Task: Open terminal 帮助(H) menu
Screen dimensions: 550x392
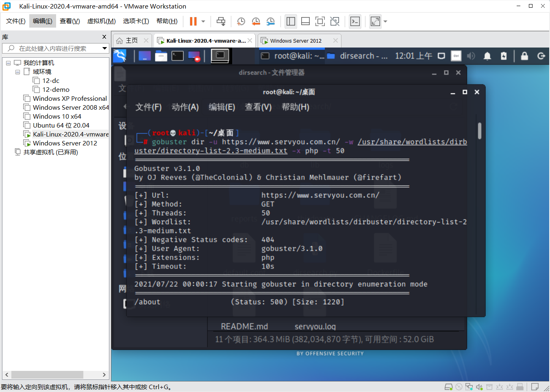Action: point(296,107)
